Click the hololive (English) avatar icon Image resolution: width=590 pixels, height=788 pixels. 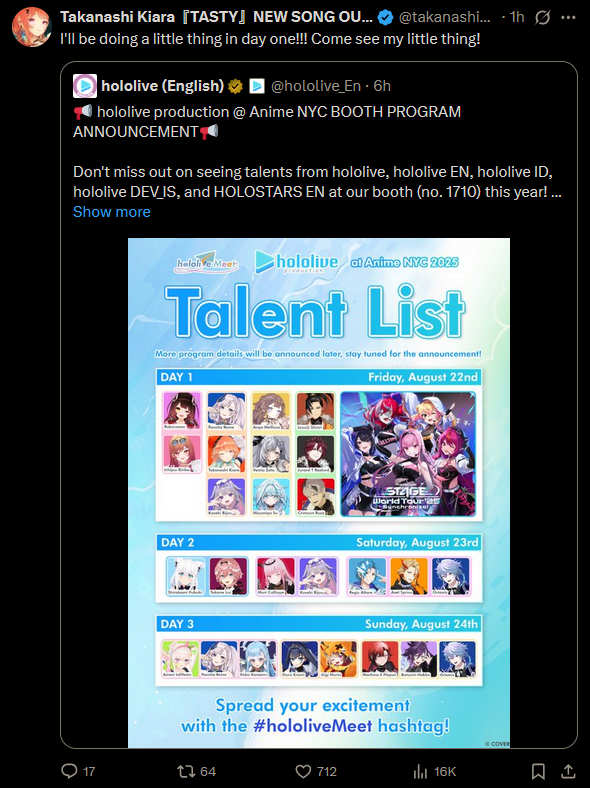pyautogui.click(x=85, y=86)
